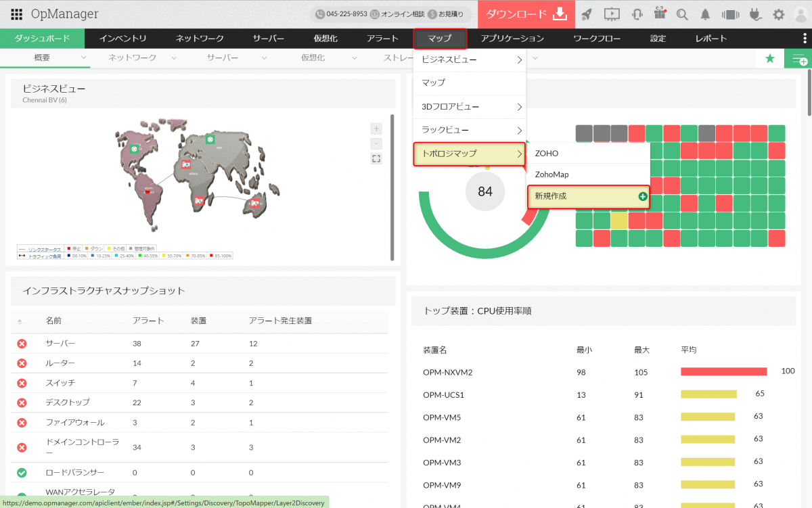
Task: Open the アラート tab
Action: (x=382, y=39)
